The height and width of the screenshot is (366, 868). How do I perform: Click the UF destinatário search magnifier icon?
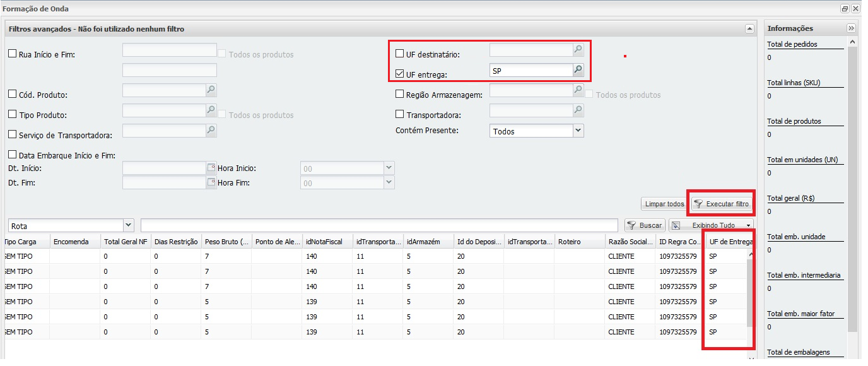pyautogui.click(x=578, y=49)
